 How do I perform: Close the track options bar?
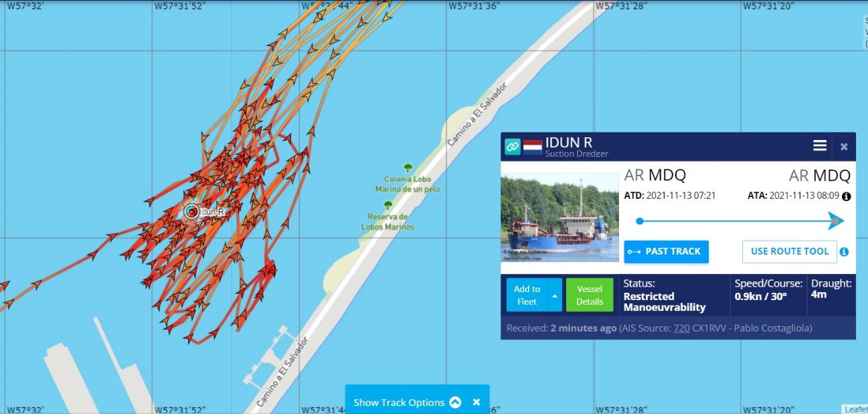click(476, 403)
